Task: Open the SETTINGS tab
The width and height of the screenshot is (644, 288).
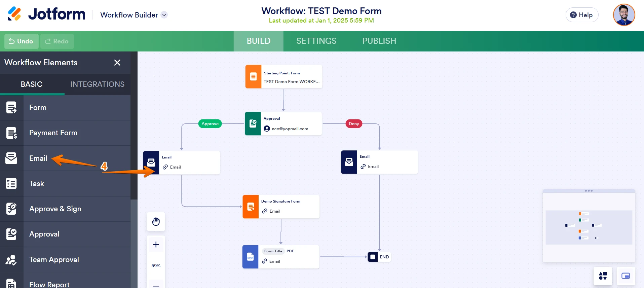Action: coord(316,41)
